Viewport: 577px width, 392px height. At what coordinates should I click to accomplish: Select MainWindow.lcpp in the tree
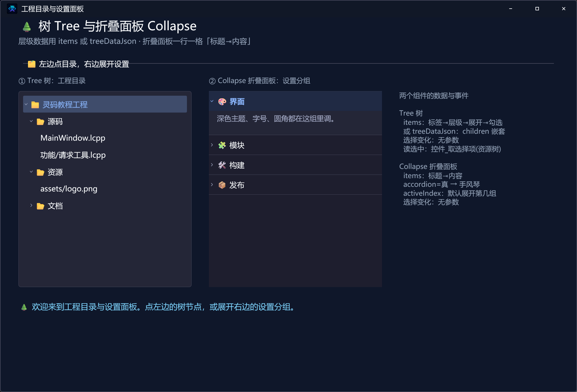click(73, 138)
